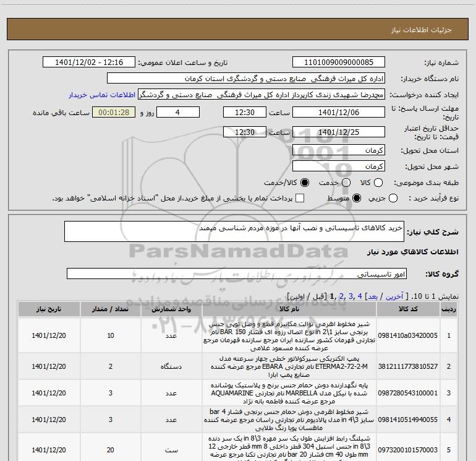476x461 pixels.
Task: Select the کالا/خدمت radio button
Action: coord(305,183)
